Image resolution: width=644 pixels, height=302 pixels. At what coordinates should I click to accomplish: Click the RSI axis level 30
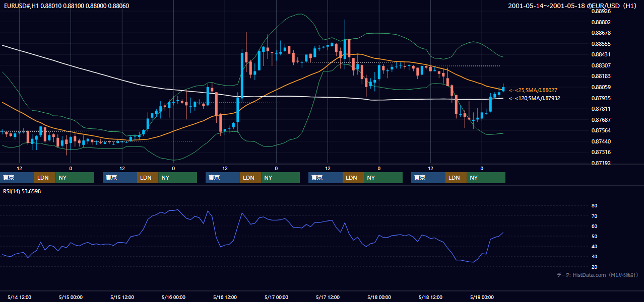595,257
